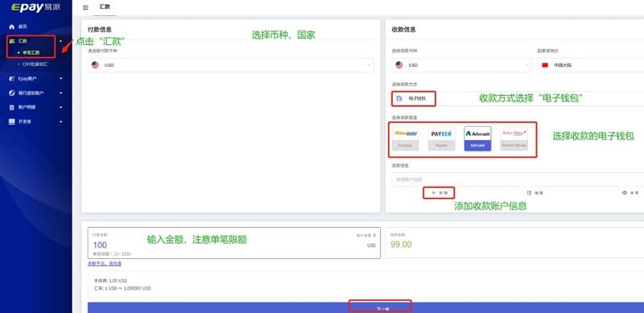Image resolution: width=644 pixels, height=313 pixels.
Task: Select the Perfect Money wallet option
Action: [514, 138]
